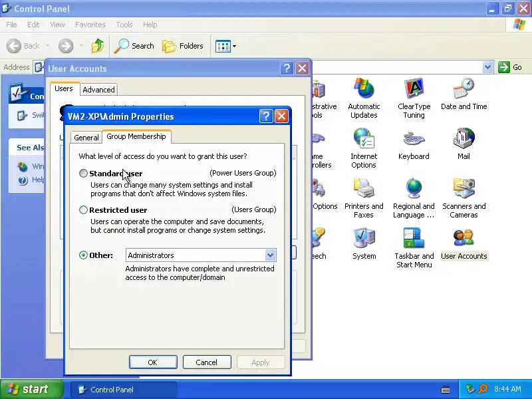The height and width of the screenshot is (399, 532).
Task: Expand the Address bar dropdown arrow
Action: pyautogui.click(x=487, y=67)
